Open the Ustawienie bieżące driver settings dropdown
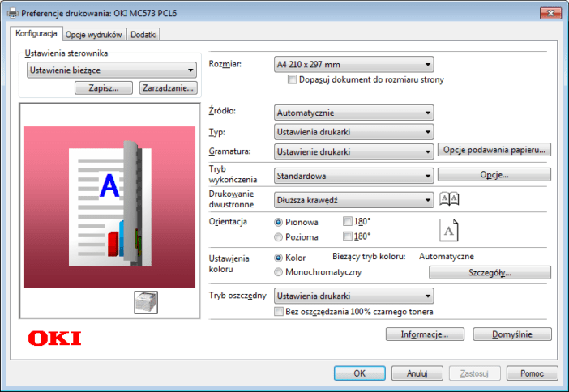This screenshot has height=392, width=569. click(112, 70)
